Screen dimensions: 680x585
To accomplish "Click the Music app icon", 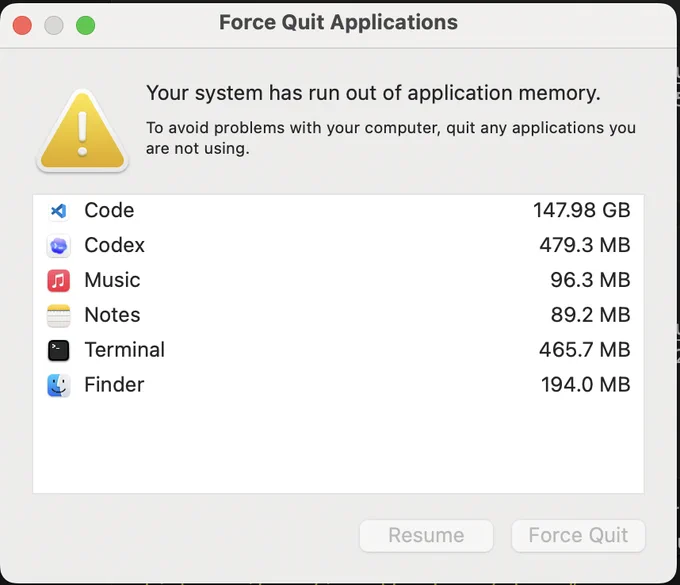I will coord(59,281).
